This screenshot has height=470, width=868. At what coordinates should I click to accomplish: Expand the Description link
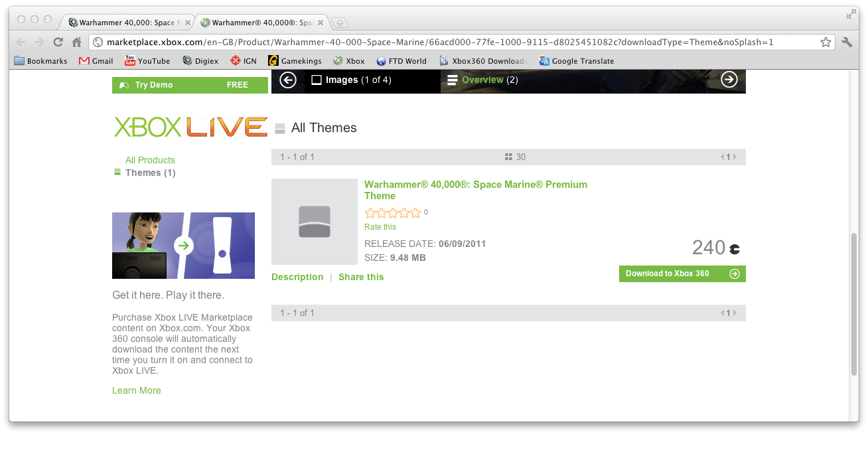(x=297, y=277)
